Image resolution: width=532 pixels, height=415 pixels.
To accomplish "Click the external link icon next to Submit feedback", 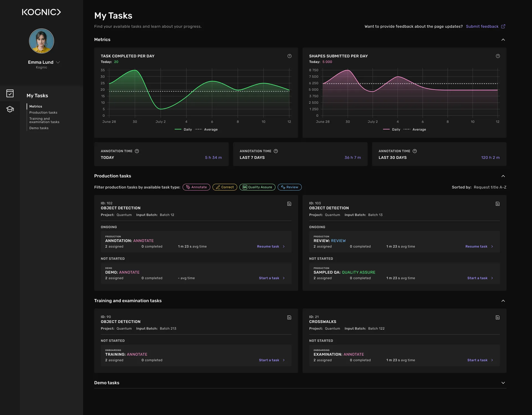I will click(x=503, y=26).
